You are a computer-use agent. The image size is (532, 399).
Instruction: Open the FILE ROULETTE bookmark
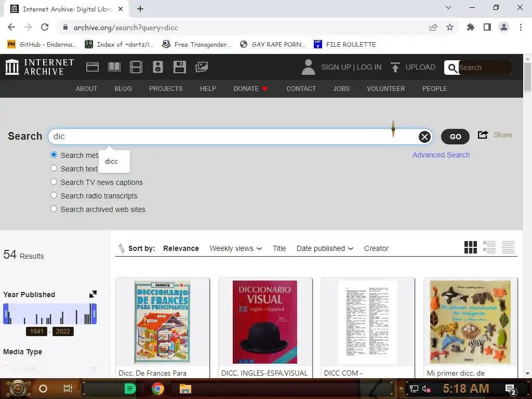point(345,45)
